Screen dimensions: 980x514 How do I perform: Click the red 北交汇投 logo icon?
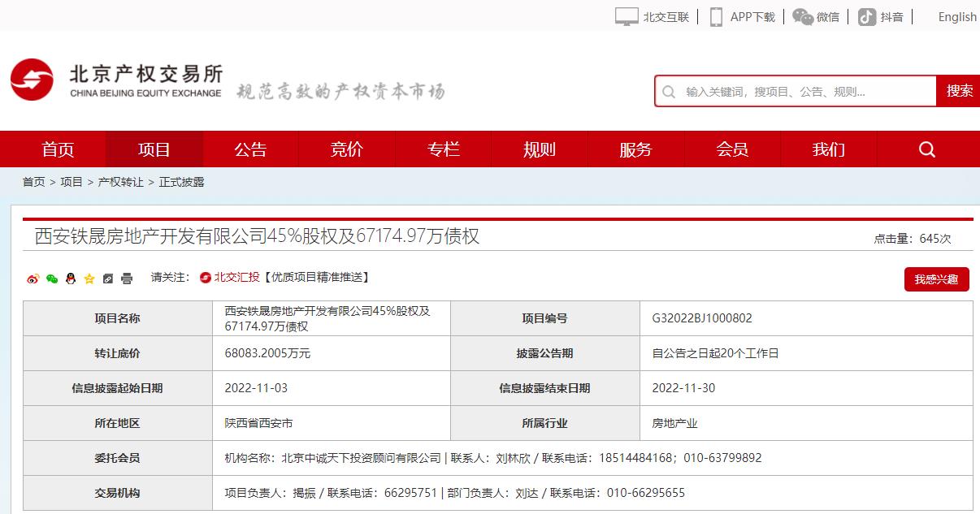click(x=206, y=278)
